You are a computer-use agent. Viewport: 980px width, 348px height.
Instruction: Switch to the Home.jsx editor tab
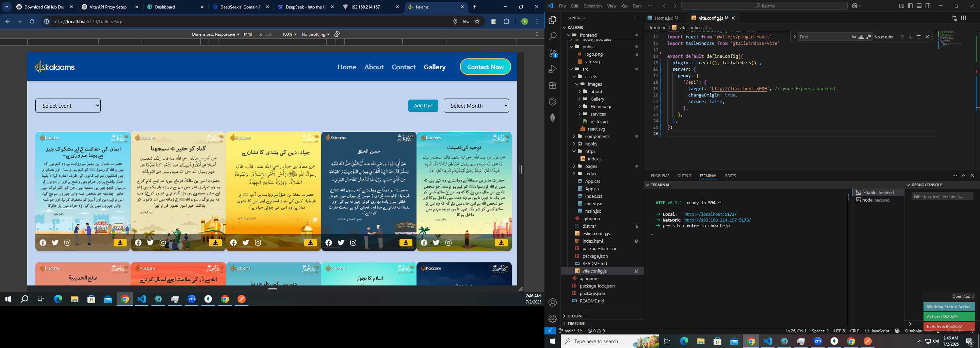click(665, 18)
